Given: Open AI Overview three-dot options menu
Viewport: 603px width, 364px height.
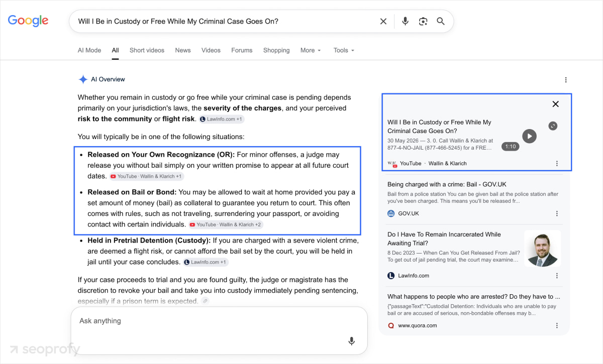Looking at the screenshot, I should (566, 80).
